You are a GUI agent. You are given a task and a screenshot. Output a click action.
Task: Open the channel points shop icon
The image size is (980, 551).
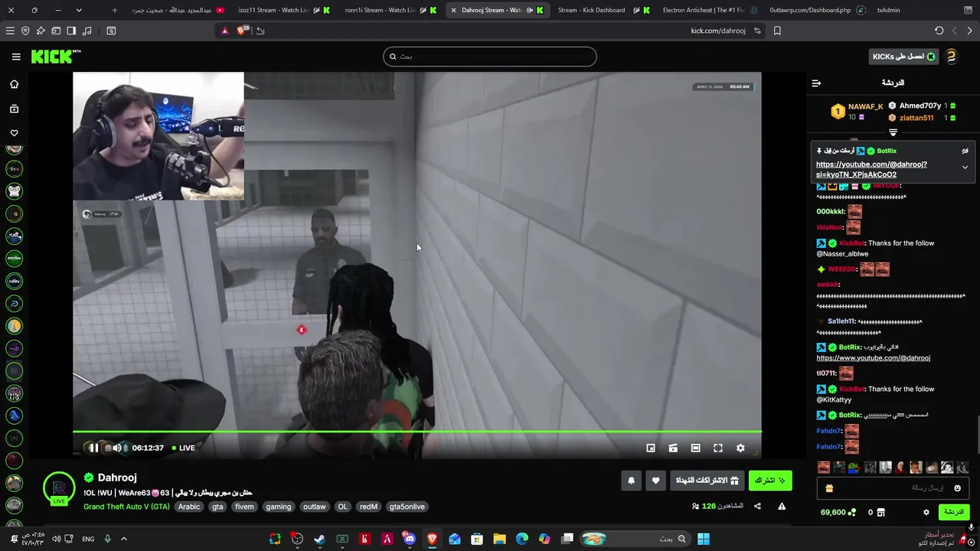[x=880, y=512]
